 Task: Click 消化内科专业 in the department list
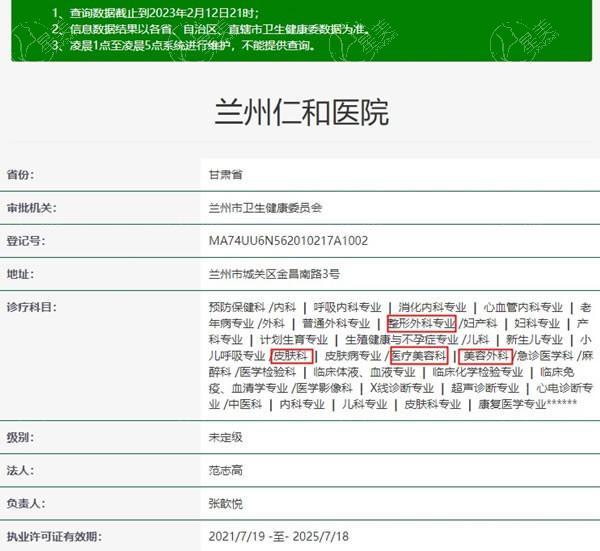[x=432, y=307]
